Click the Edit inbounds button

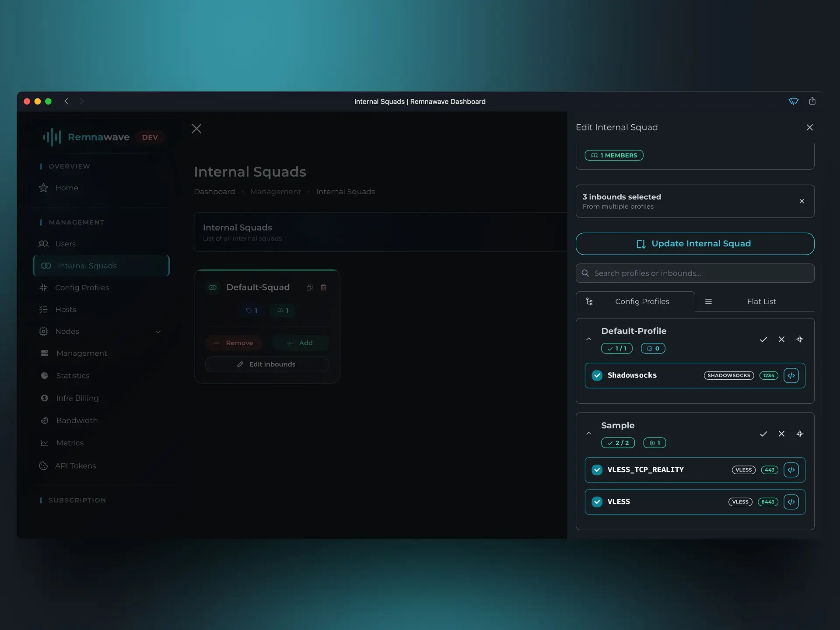267,364
